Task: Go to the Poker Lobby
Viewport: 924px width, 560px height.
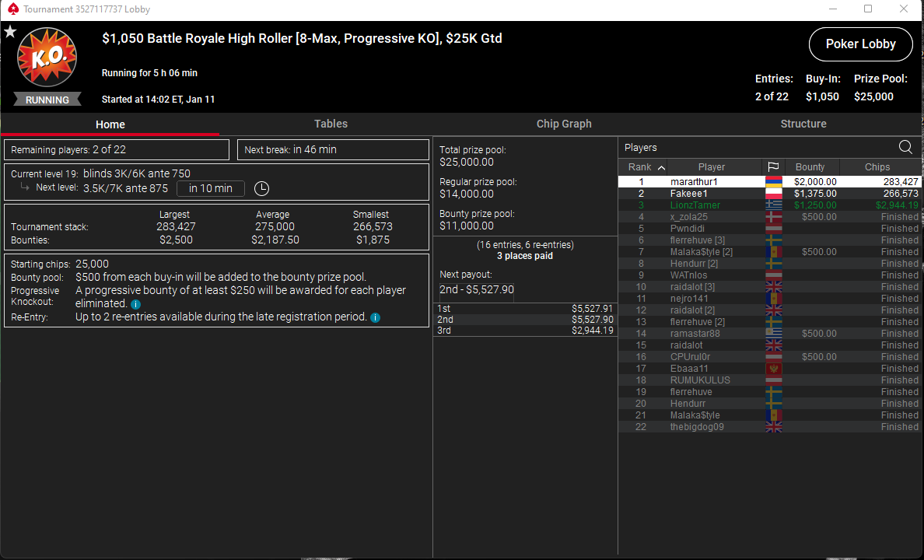Action: coord(860,44)
